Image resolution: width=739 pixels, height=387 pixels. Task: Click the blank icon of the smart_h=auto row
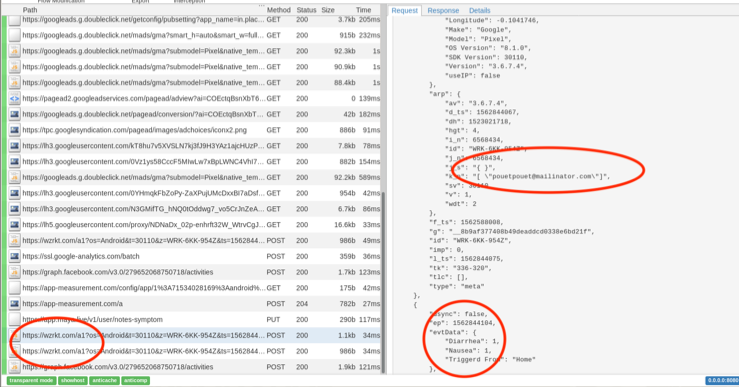(x=14, y=35)
